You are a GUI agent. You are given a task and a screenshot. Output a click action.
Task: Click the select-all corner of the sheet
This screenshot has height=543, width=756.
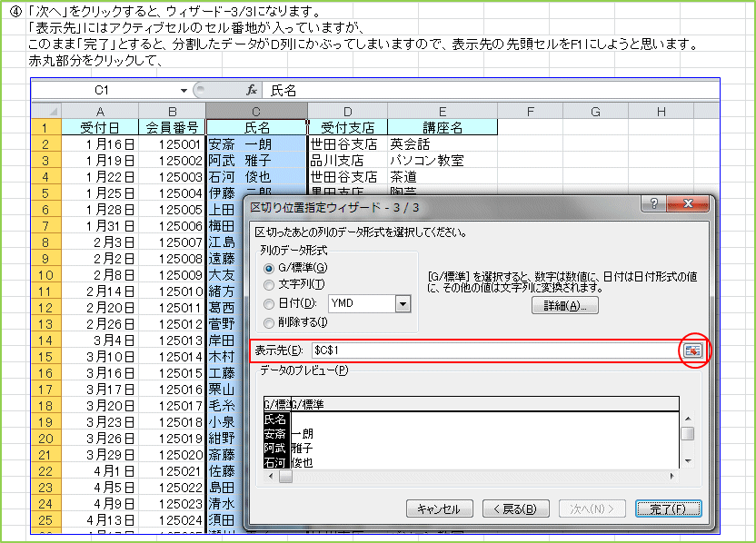46,112
